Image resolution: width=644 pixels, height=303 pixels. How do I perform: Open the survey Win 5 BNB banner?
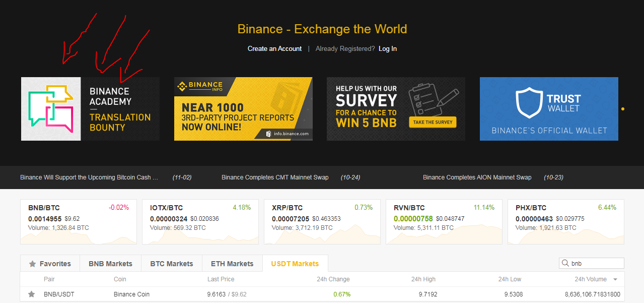(x=396, y=109)
